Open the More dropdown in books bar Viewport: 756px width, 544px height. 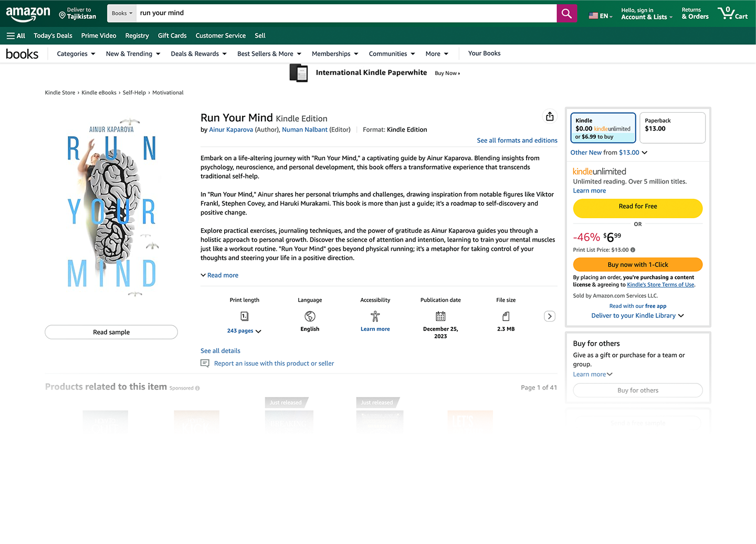(437, 54)
